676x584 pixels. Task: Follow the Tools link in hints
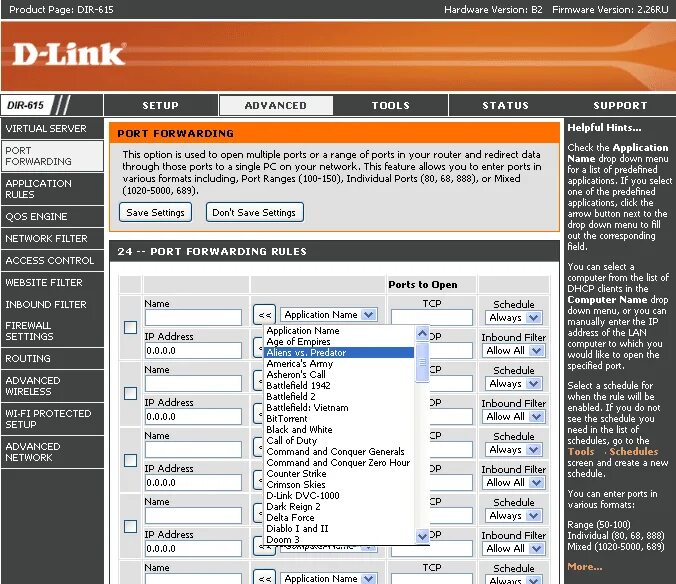click(x=581, y=452)
